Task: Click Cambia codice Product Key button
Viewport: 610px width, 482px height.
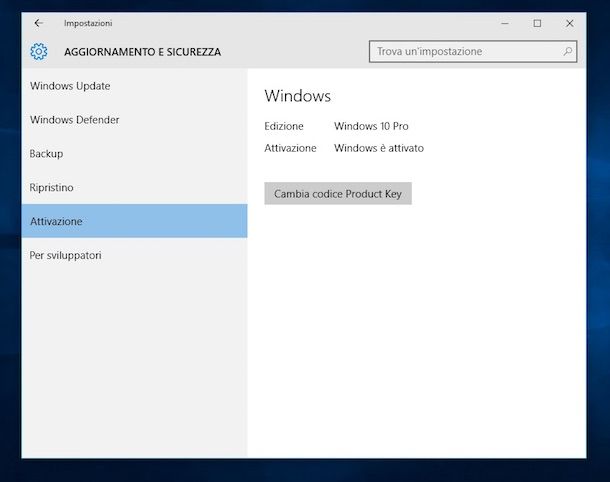Action: coord(338,193)
